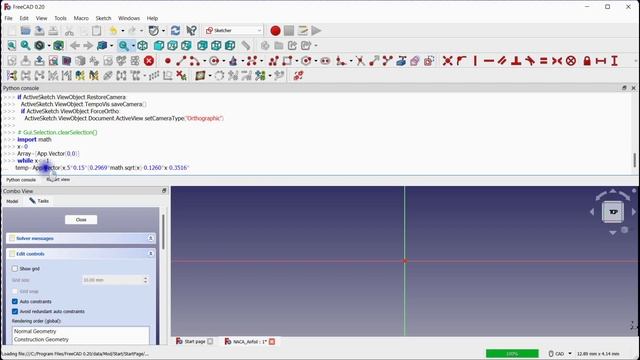Expand the zoom tool dropdown arrow
The height and width of the screenshot is (360, 640).
pyautogui.click(x=133, y=46)
